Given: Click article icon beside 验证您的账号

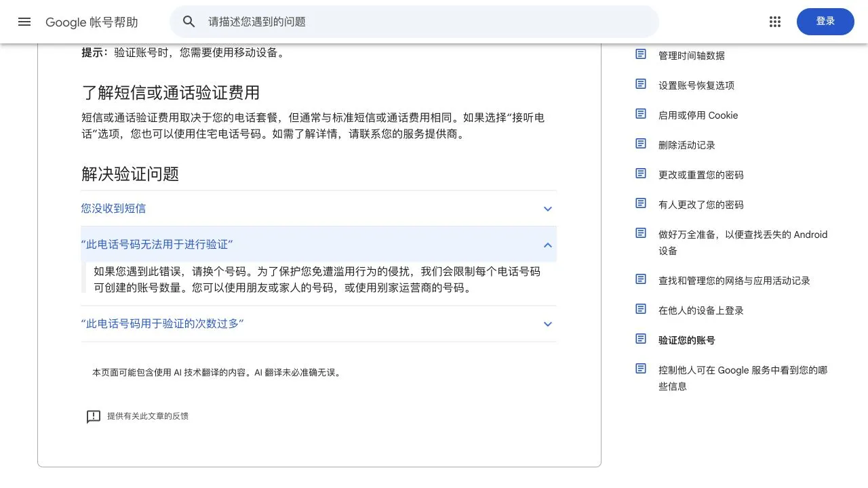Looking at the screenshot, I should pyautogui.click(x=641, y=339).
